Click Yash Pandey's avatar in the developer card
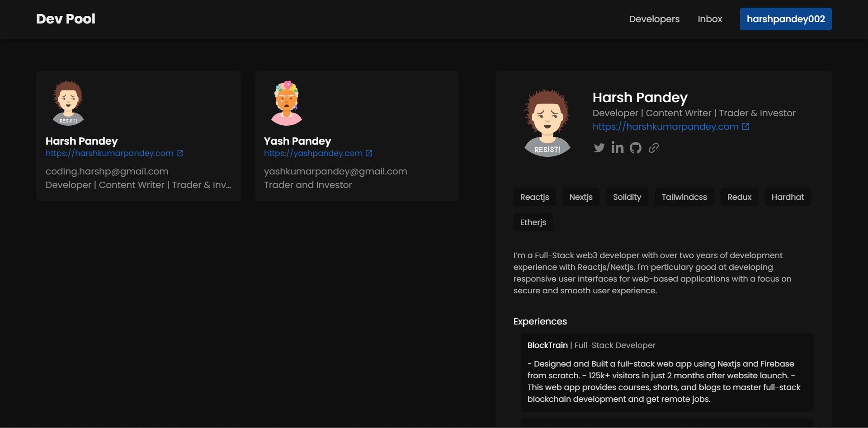Viewport: 868px width, 428px height. point(287,103)
